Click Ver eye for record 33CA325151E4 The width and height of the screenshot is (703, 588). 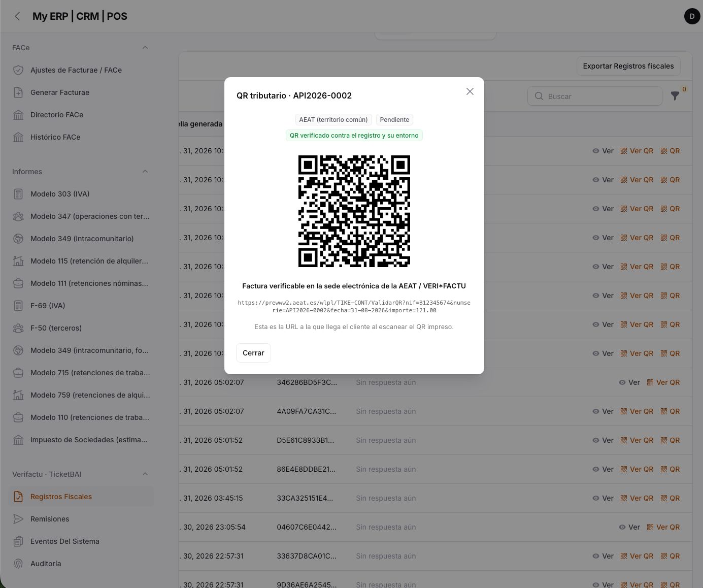(603, 498)
